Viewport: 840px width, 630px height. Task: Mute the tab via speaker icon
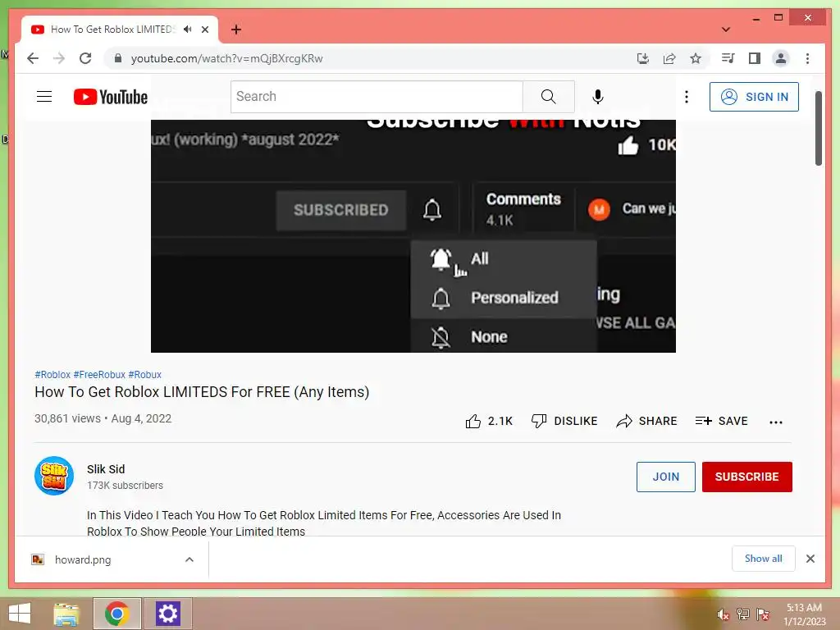coord(187,30)
